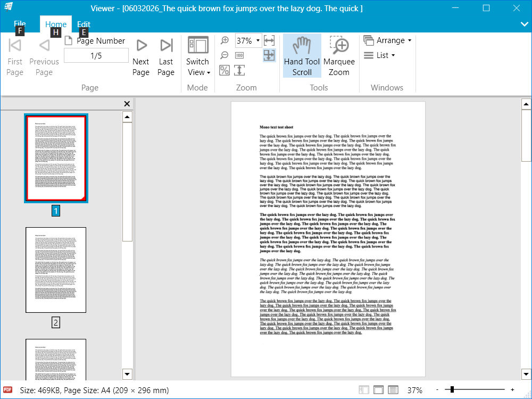Click the List lines icon
The image size is (532, 399).
[x=369, y=55]
